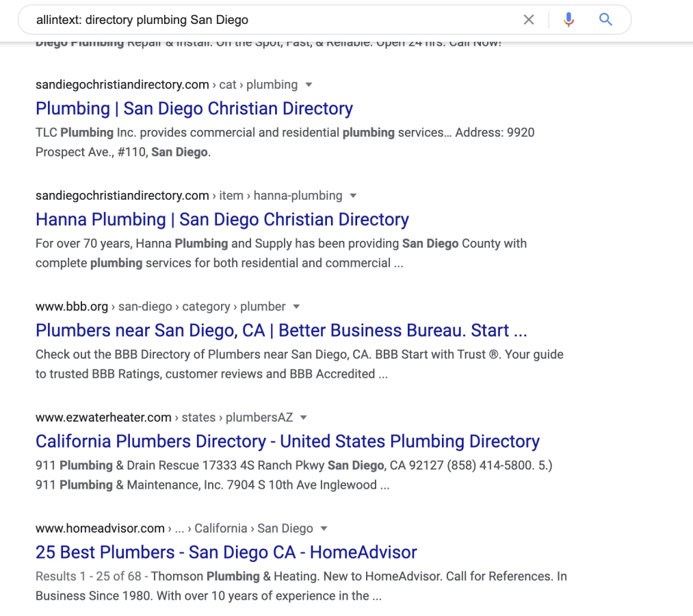Click the '911 Plumbing & Drain Rescue' snippet

pyautogui.click(x=294, y=476)
